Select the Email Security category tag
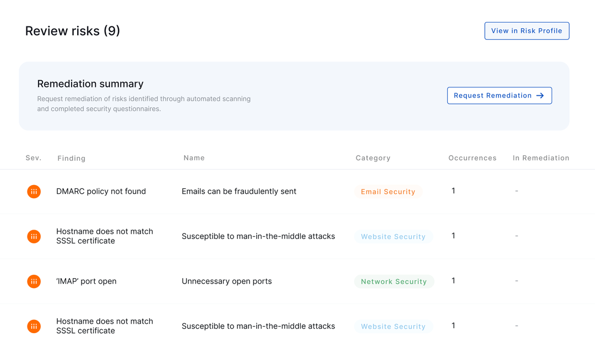Image resolution: width=595 pixels, height=364 pixels. (x=388, y=192)
